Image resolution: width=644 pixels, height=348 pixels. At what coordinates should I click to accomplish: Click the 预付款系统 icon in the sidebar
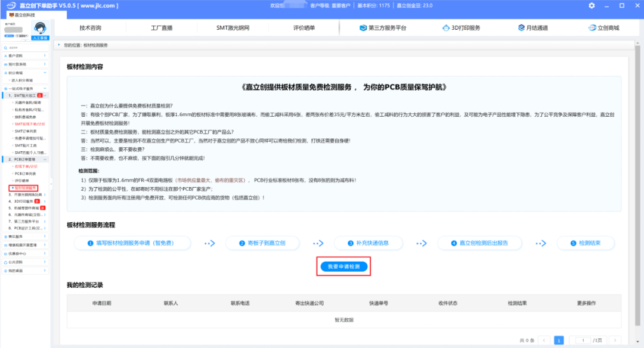[x=5, y=64]
